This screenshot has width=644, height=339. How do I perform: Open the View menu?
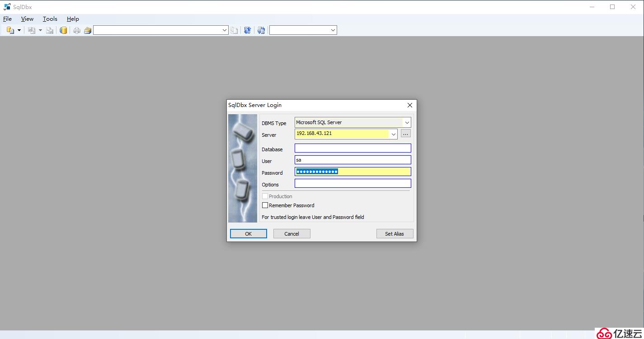tap(27, 19)
